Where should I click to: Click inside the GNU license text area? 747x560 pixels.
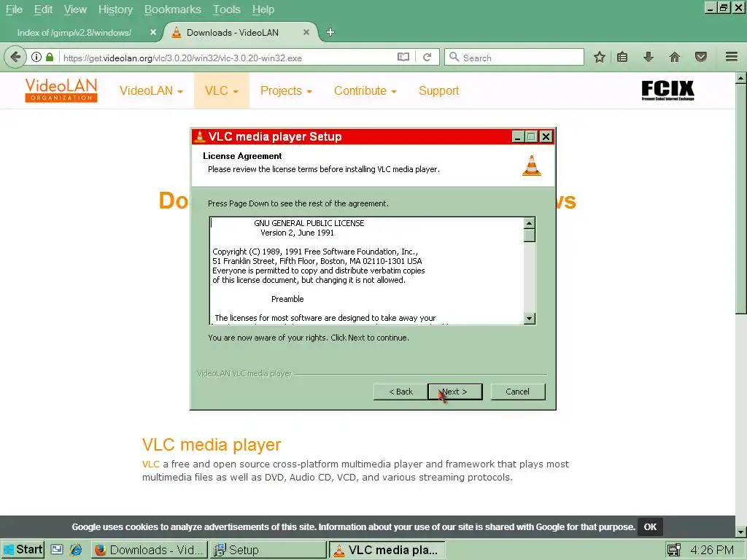click(367, 271)
